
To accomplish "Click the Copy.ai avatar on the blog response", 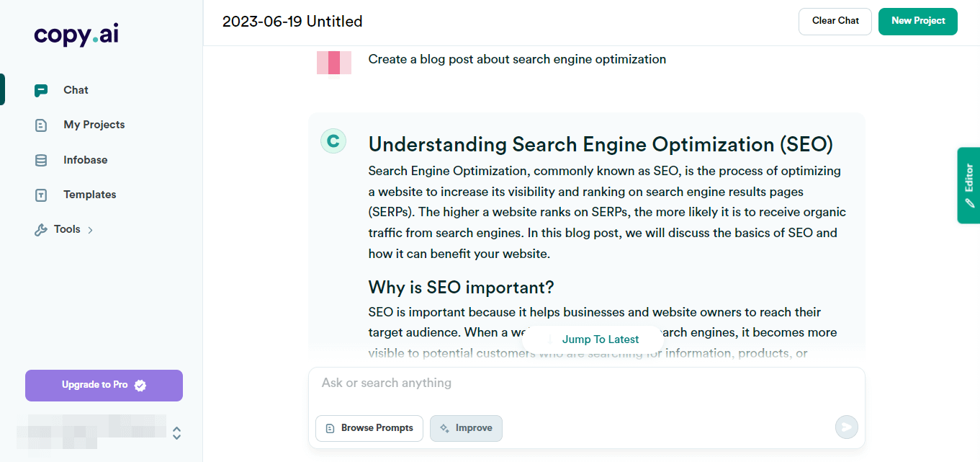I will pos(333,141).
